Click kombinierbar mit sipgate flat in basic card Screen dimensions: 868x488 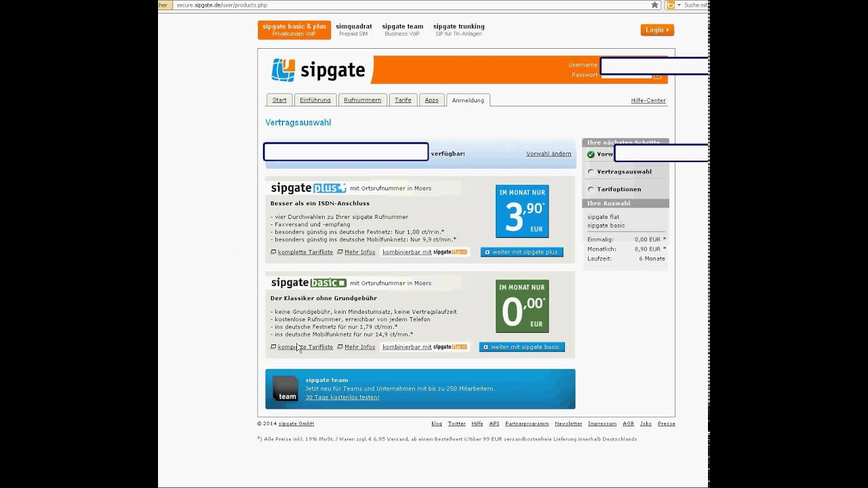pyautogui.click(x=425, y=347)
